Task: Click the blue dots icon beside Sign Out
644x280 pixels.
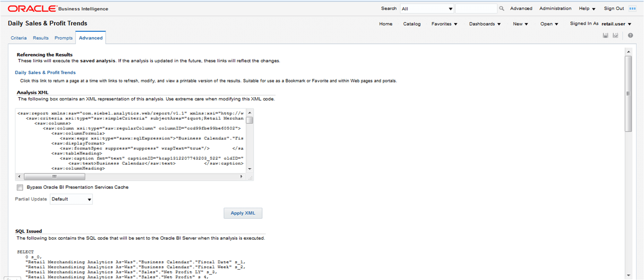Action: [x=632, y=8]
